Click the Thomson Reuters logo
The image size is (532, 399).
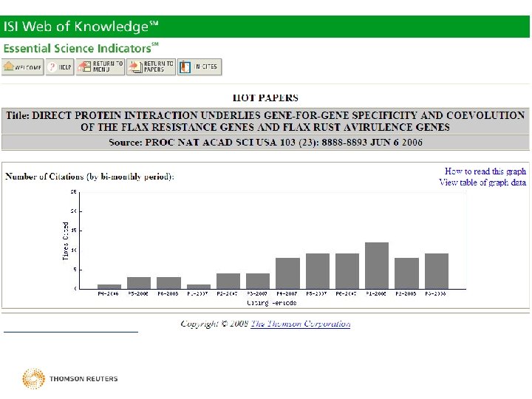70,378
